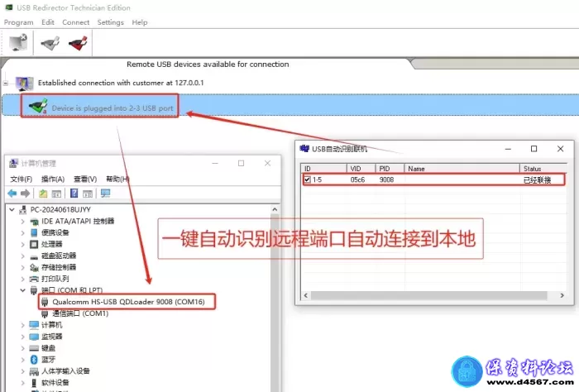579x392 pixels.
Task: Select the Remote USB devices available tab
Action: (208, 65)
